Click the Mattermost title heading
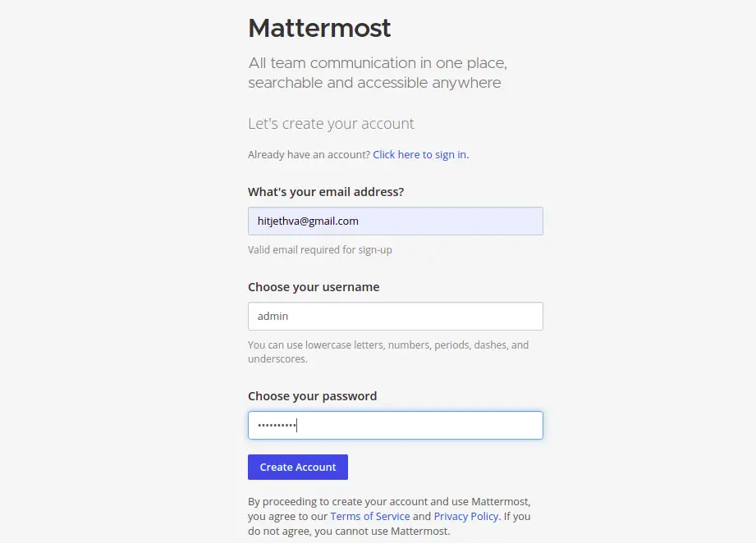Screen dimensions: 756x543 (319, 27)
